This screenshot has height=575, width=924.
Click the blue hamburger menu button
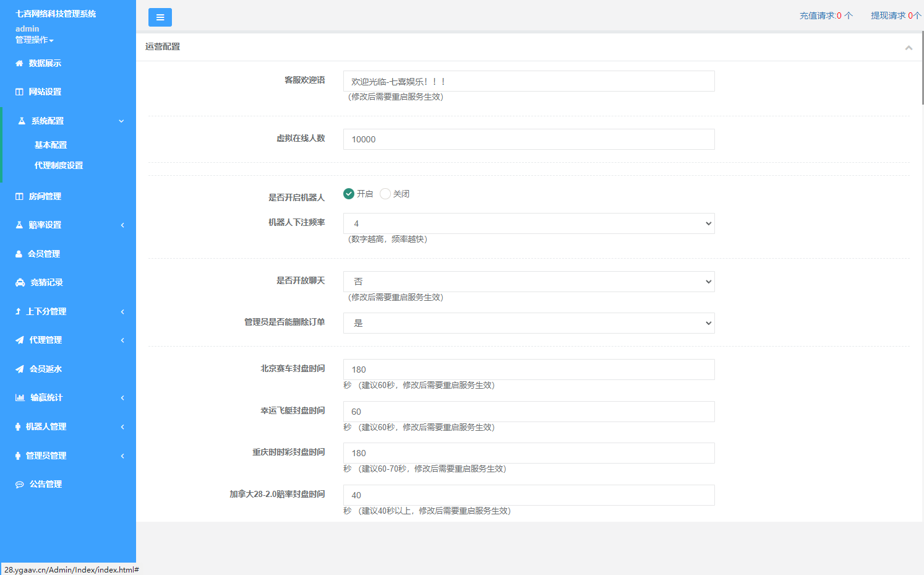click(160, 17)
